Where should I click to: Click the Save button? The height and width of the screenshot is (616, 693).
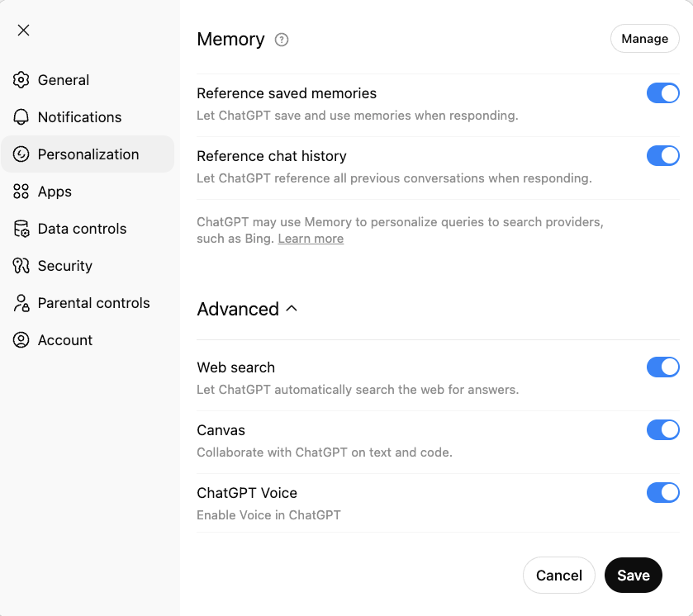tap(633, 576)
